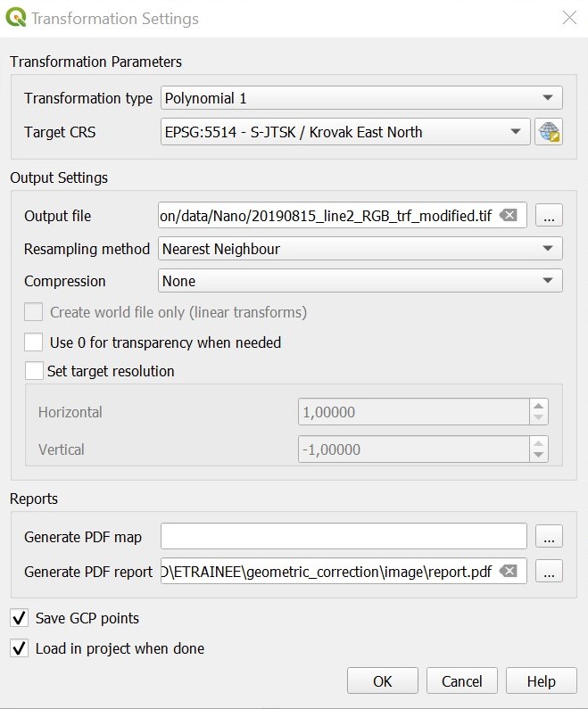This screenshot has height=709, width=588.
Task: Expand the Compression dropdown
Action: [x=360, y=281]
